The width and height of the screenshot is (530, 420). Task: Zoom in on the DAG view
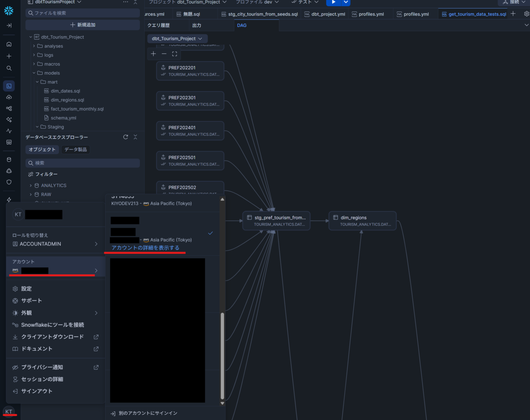click(x=153, y=54)
